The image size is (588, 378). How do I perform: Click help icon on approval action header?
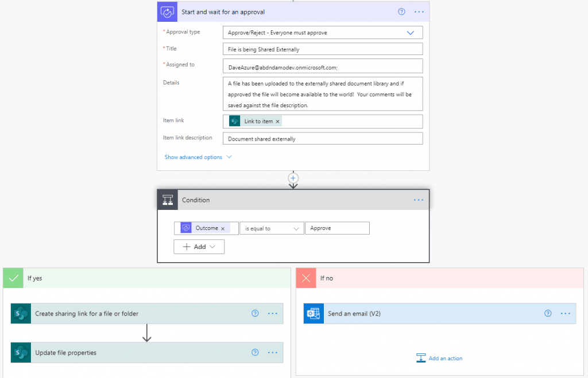tap(401, 12)
